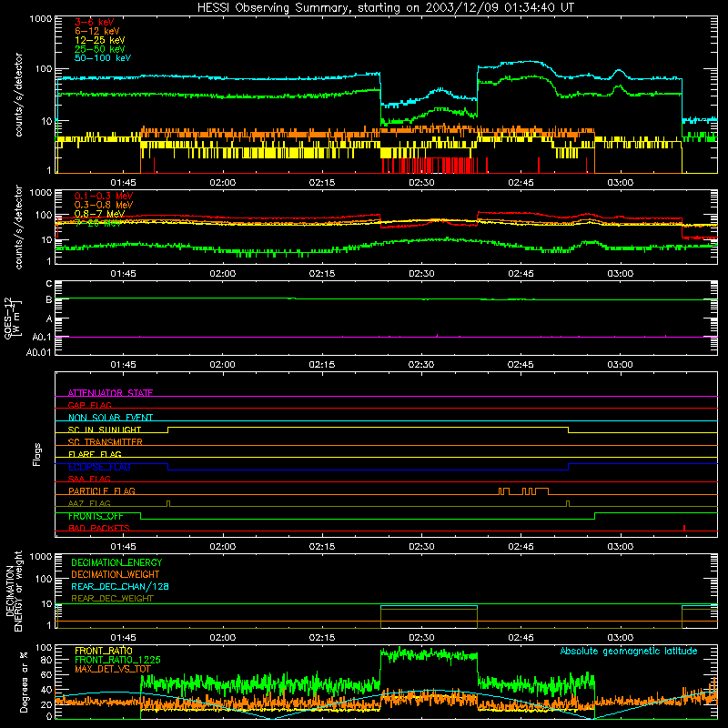Select the NON_SOLAR_EVENT flag label
Viewport: 728px width, 728px height.
(x=110, y=418)
